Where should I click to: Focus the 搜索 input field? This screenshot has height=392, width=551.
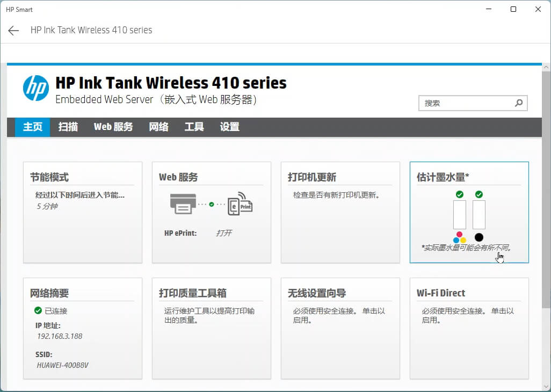pos(473,103)
